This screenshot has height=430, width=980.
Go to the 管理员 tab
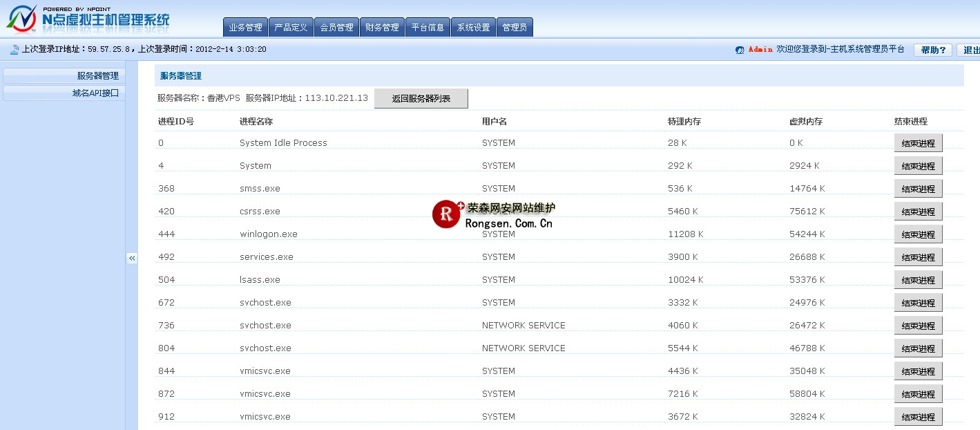[515, 28]
